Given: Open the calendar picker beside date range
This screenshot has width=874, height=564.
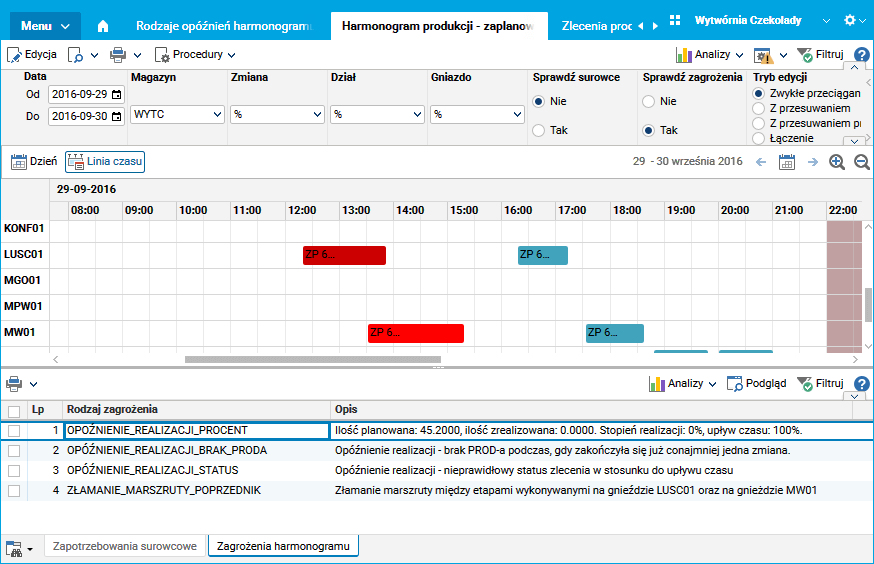Looking at the screenshot, I should coord(786,162).
